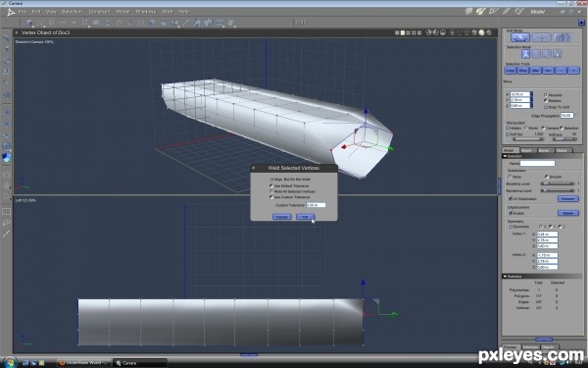The height and width of the screenshot is (368, 588).
Task: Select the third Edit Mode icon
Action: tap(563, 37)
